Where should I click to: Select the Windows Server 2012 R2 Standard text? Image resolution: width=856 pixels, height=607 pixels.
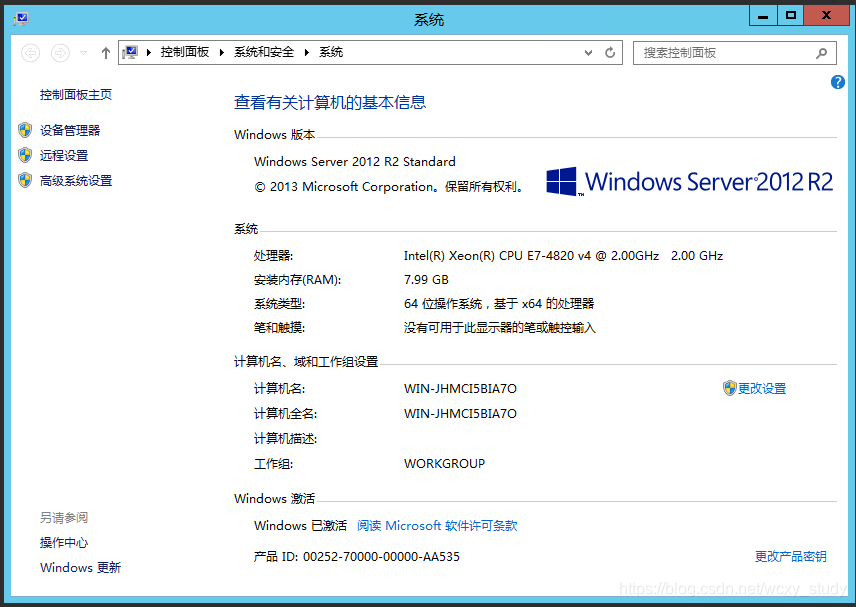point(355,162)
